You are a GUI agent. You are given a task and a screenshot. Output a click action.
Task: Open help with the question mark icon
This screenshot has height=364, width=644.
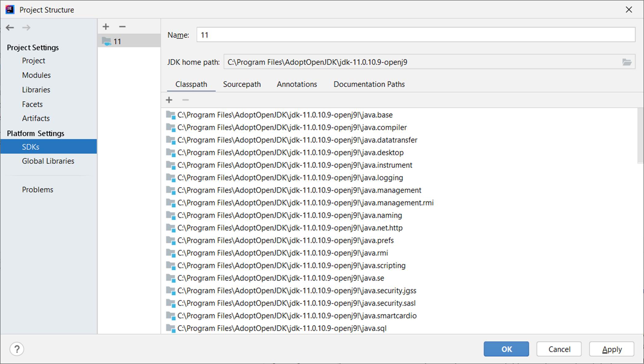[17, 349]
